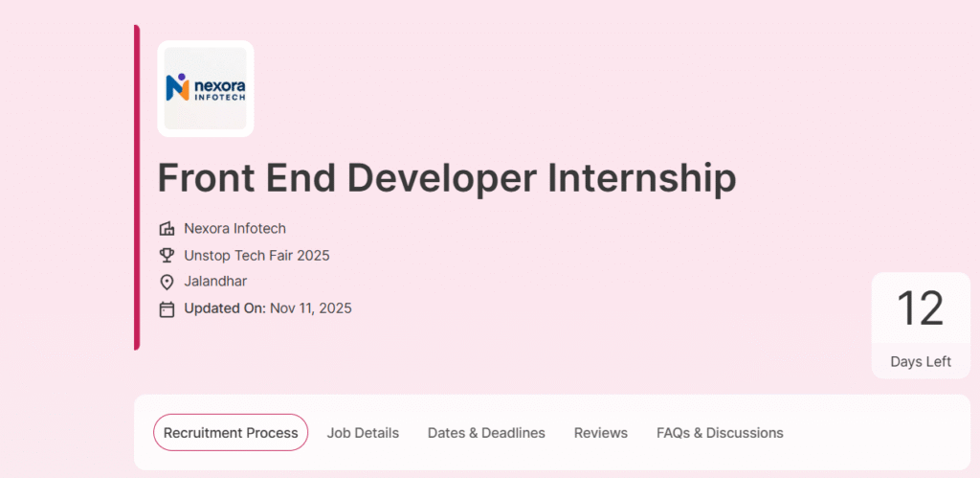Click the Jalandhar location text
This screenshot has height=478, width=980.
[215, 283]
